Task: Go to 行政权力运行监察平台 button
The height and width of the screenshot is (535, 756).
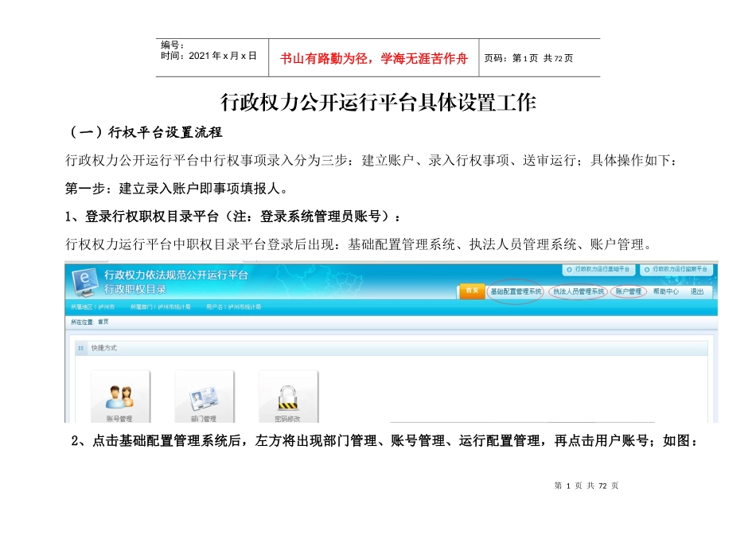Action: 676,269
